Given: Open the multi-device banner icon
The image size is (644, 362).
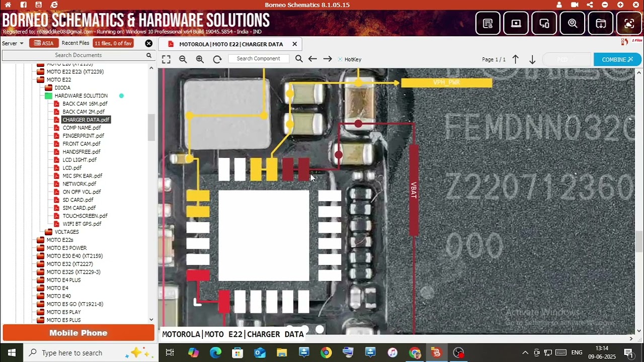Looking at the screenshot, I should pos(544,23).
